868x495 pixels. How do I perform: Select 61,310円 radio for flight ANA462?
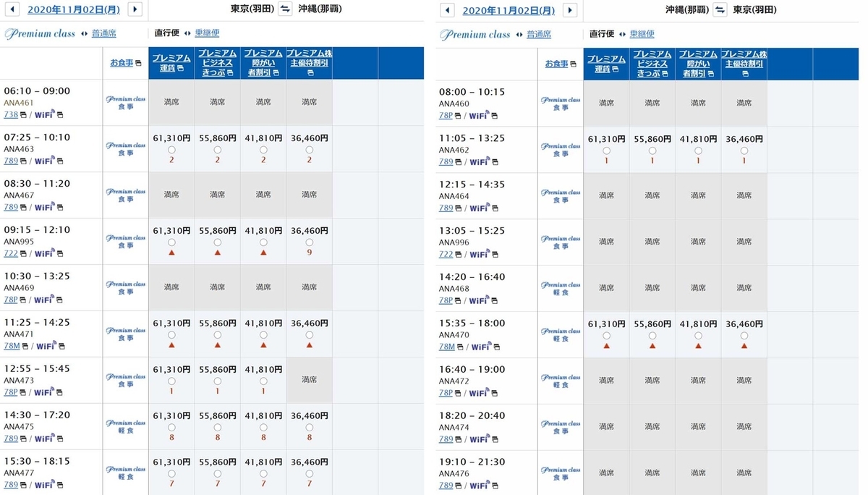tap(606, 151)
